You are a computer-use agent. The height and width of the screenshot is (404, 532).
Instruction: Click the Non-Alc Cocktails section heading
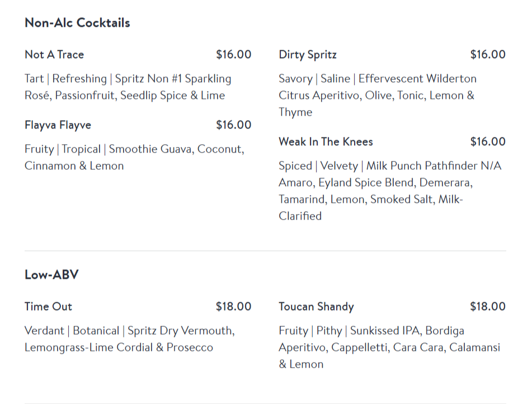[x=77, y=23]
